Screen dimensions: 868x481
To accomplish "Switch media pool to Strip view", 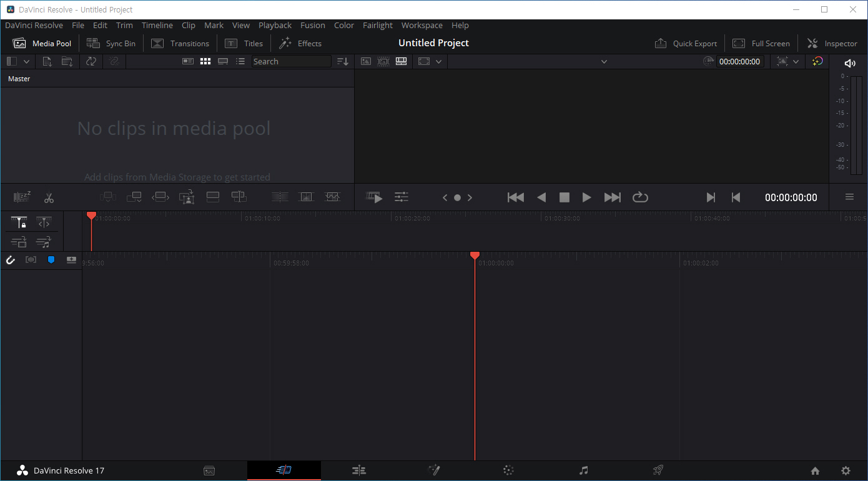I will 223,61.
